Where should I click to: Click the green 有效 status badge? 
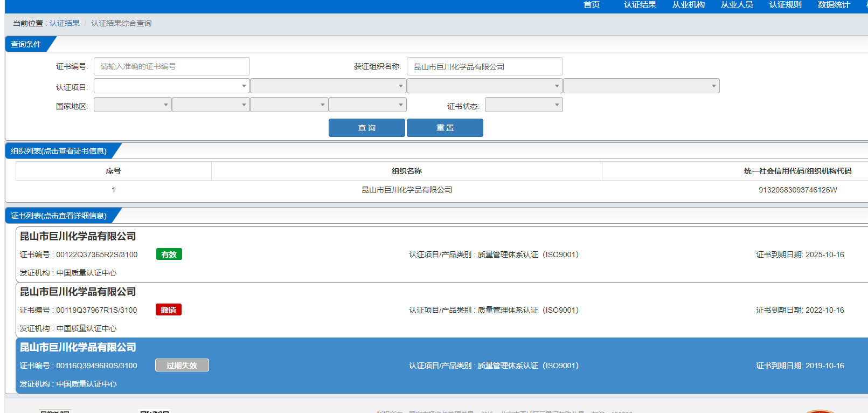[x=169, y=254]
